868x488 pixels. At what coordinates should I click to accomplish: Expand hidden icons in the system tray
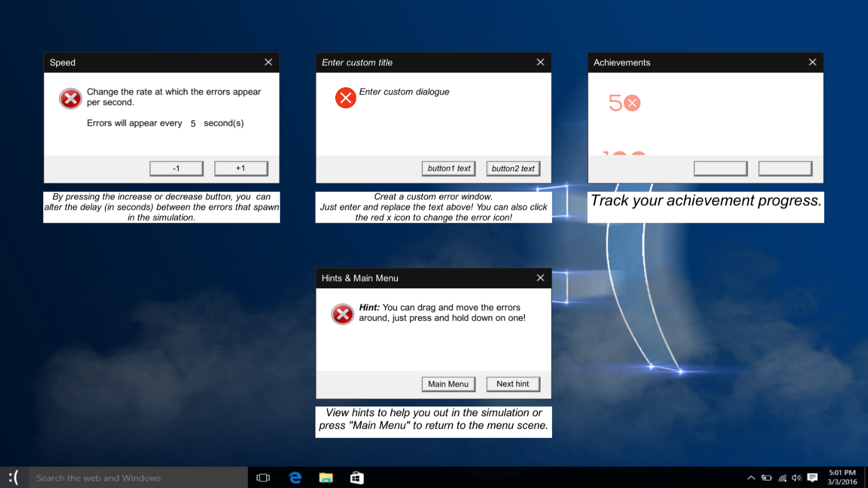pyautogui.click(x=750, y=477)
